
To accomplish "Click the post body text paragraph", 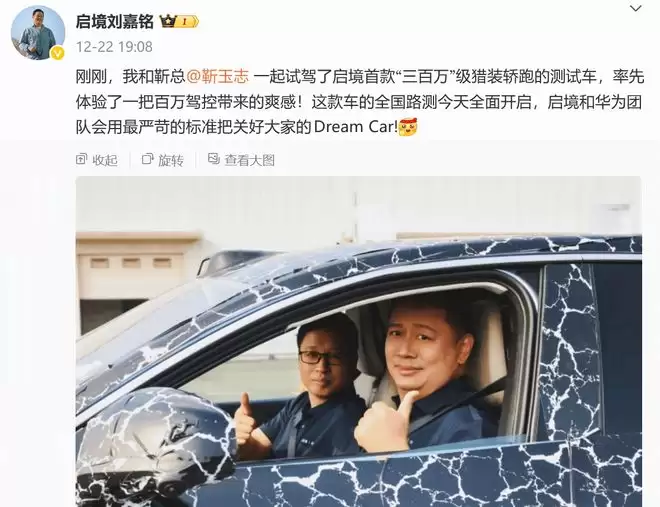I will 360,102.
